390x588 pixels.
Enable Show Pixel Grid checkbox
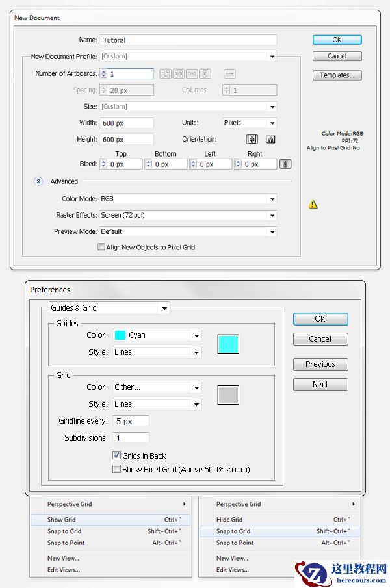point(117,469)
